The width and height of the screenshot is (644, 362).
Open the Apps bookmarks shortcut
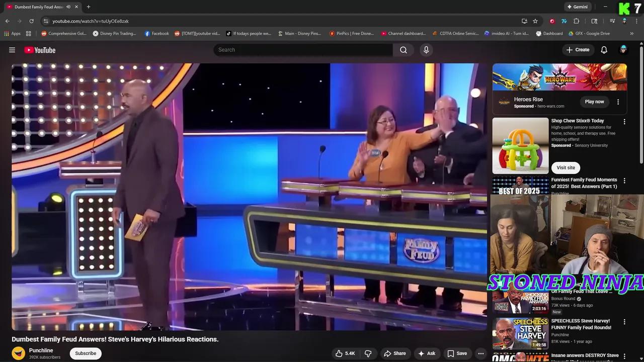(12, 34)
